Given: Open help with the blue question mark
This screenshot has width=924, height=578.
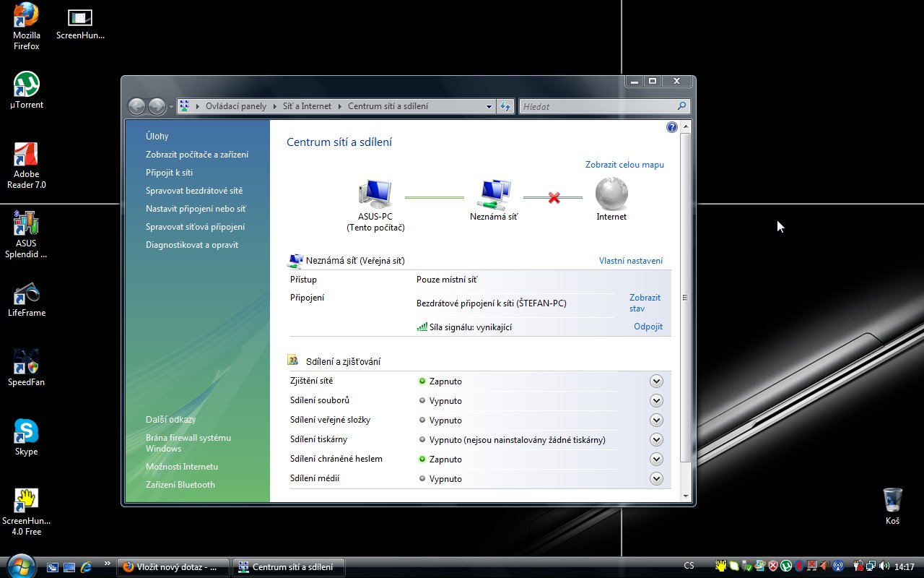Looking at the screenshot, I should (672, 127).
